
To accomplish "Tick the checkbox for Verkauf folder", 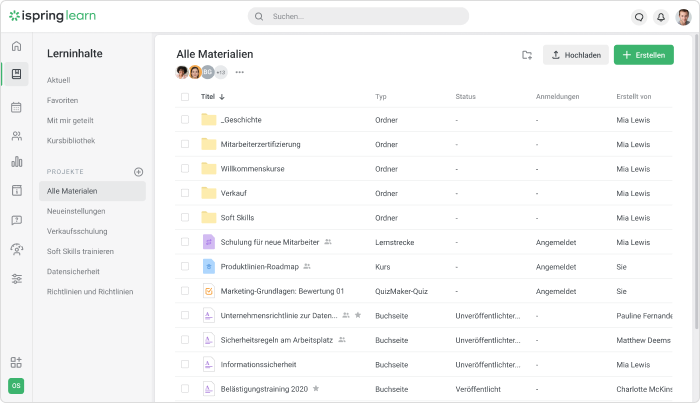I will pos(184,193).
